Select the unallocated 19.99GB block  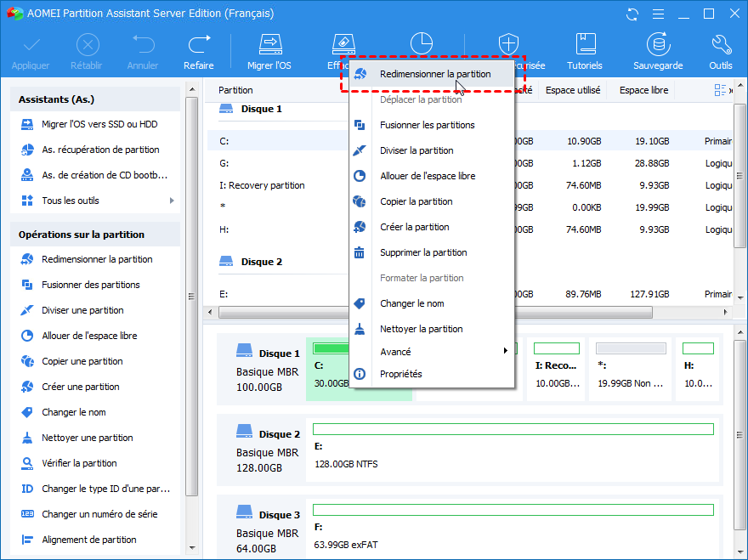point(631,369)
